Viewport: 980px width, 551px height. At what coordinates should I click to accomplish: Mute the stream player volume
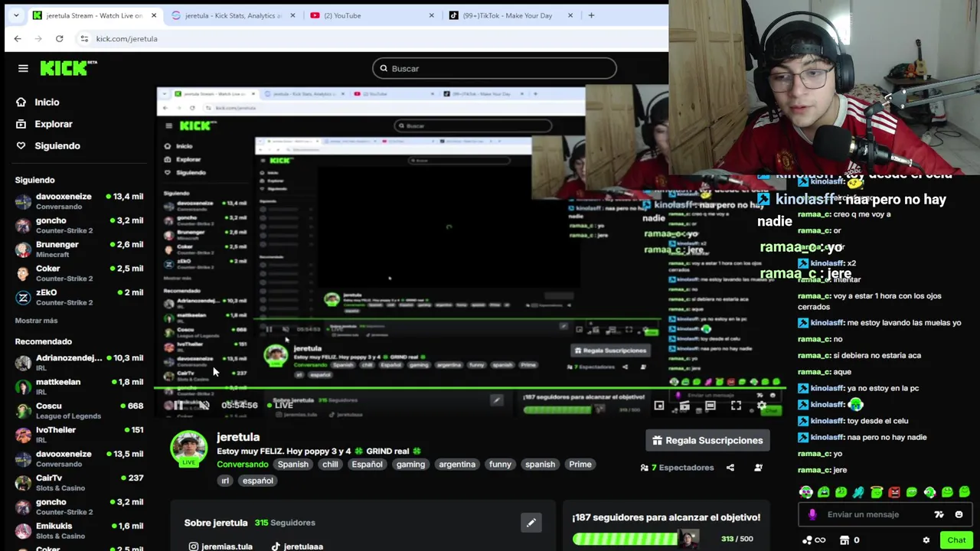point(204,406)
